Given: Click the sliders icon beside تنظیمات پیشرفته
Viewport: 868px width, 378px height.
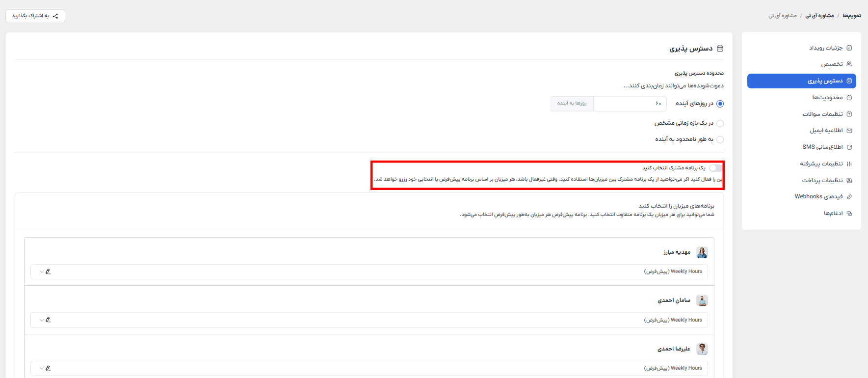Looking at the screenshot, I should pyautogui.click(x=849, y=164).
